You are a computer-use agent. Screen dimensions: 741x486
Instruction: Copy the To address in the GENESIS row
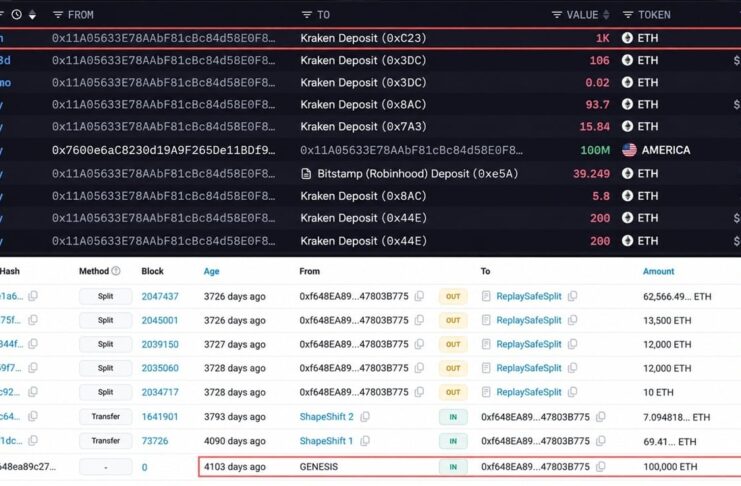coord(601,467)
